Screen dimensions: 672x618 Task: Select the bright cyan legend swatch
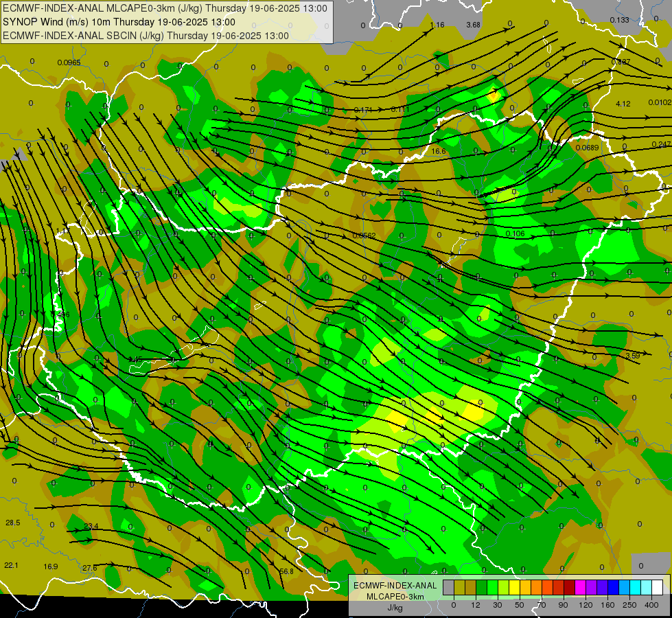point(636,587)
